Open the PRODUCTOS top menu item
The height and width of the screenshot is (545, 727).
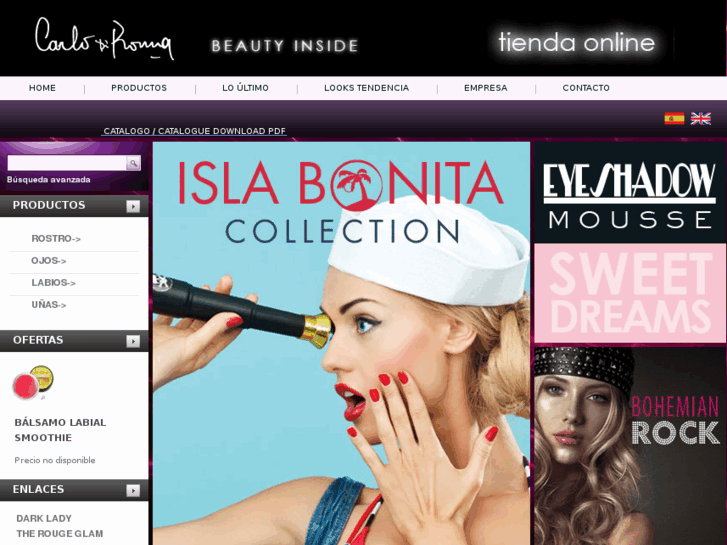pyautogui.click(x=139, y=88)
